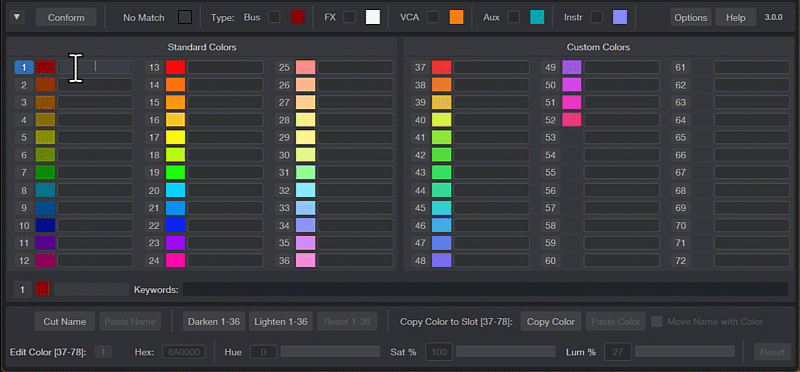Open the FX white color swatch

click(373, 17)
